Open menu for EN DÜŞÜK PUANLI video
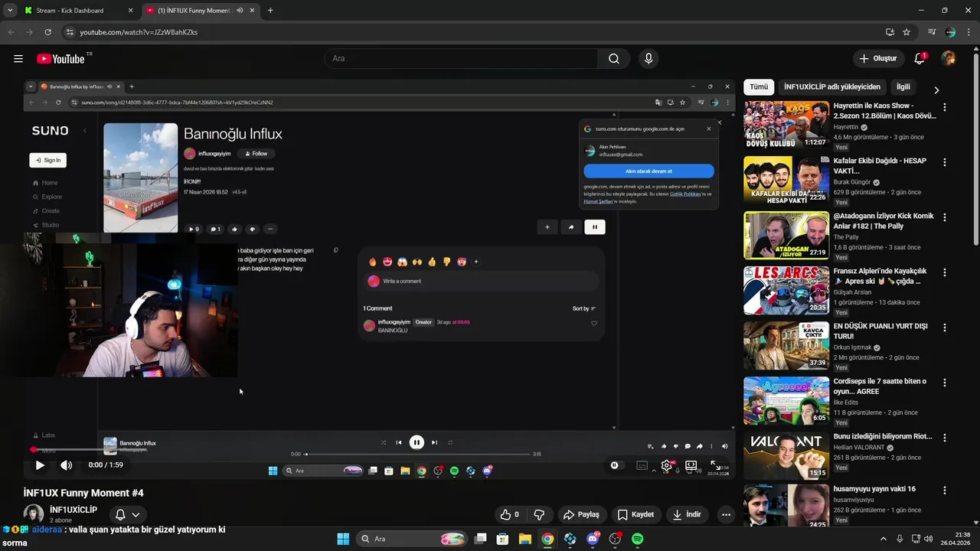 (945, 328)
